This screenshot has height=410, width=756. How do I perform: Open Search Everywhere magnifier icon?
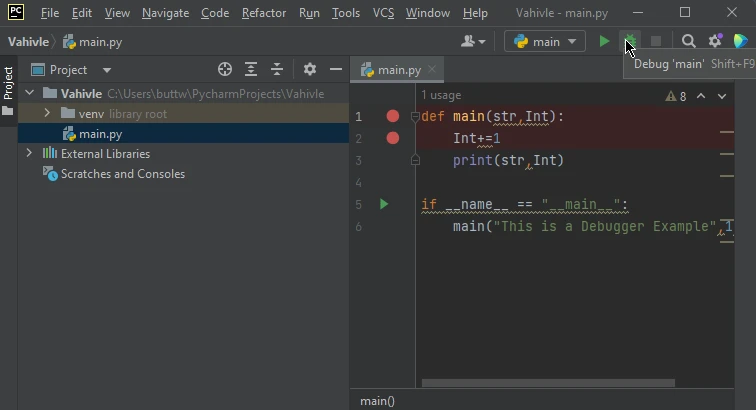(688, 41)
